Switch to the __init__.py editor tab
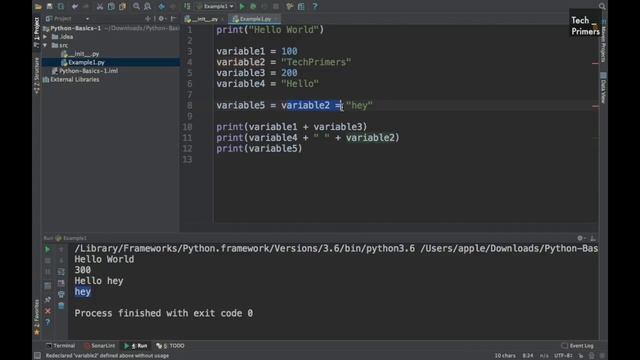 [x=203, y=19]
